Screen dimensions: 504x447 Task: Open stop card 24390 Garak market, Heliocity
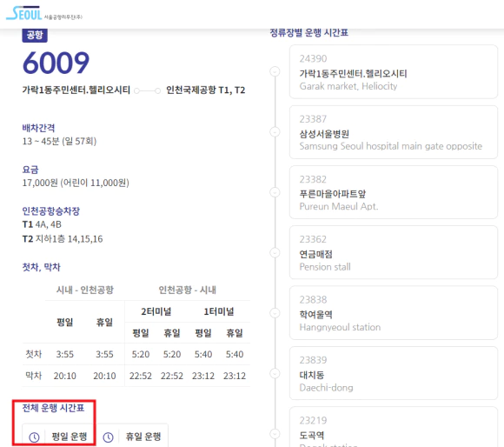pos(394,71)
